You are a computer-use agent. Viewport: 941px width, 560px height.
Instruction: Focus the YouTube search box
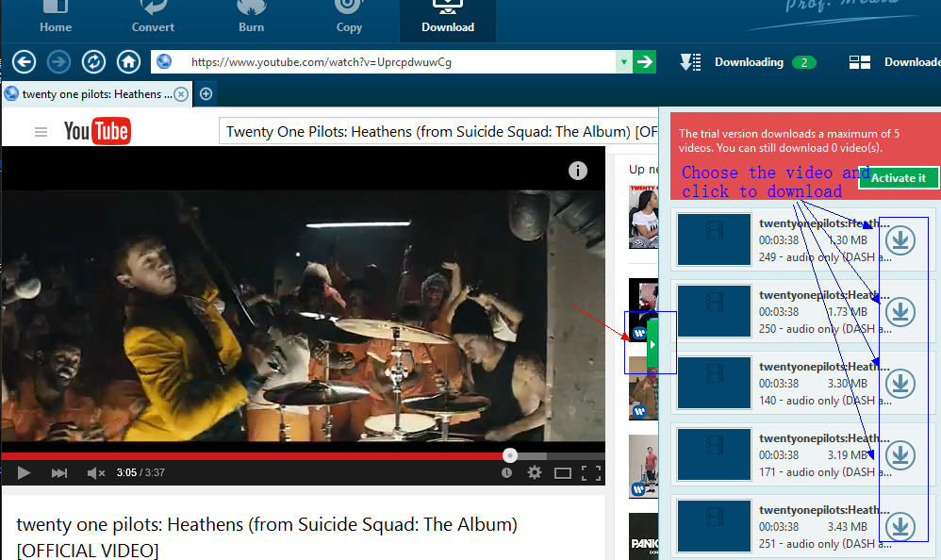click(438, 131)
